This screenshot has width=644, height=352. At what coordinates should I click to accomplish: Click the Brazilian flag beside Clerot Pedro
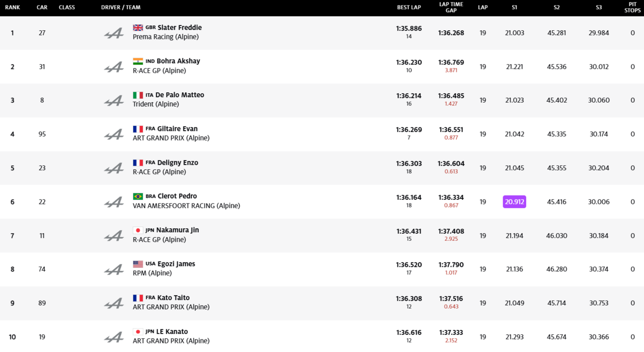coord(138,196)
